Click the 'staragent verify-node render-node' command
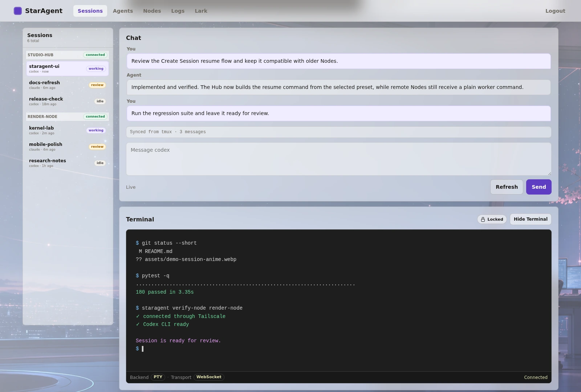The height and width of the screenshot is (392, 581). point(189,308)
